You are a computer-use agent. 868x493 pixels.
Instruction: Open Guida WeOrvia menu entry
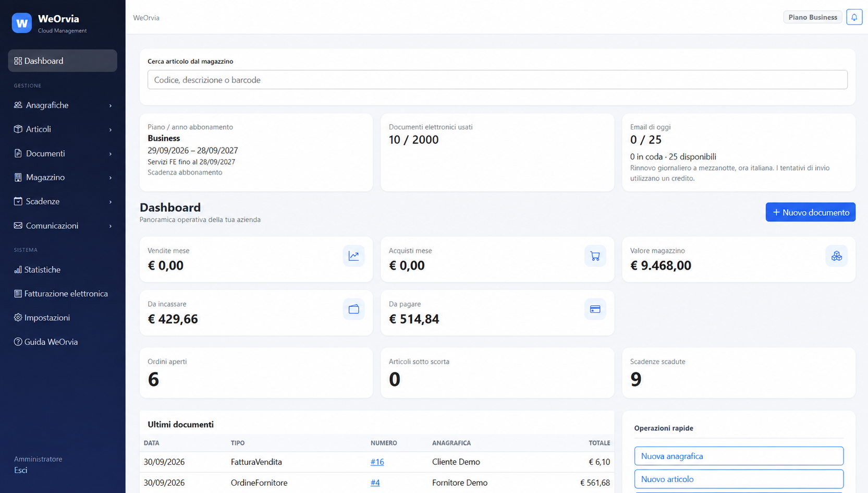(x=63, y=342)
